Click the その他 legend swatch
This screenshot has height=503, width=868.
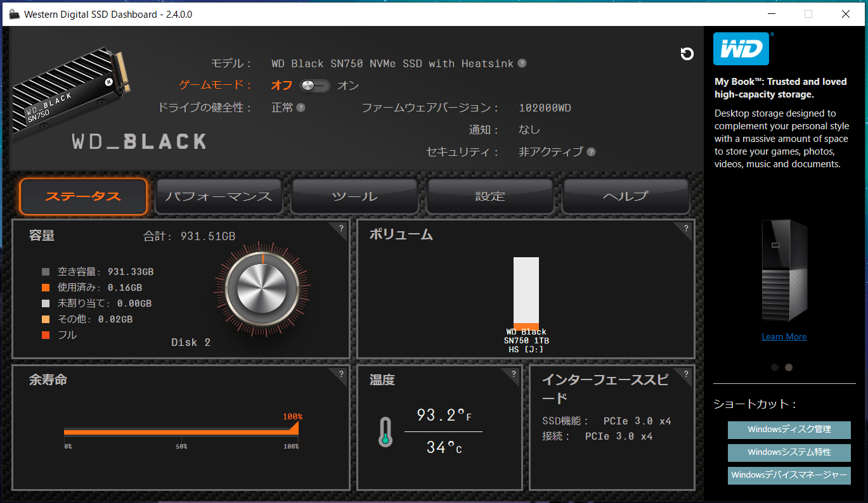coord(46,319)
